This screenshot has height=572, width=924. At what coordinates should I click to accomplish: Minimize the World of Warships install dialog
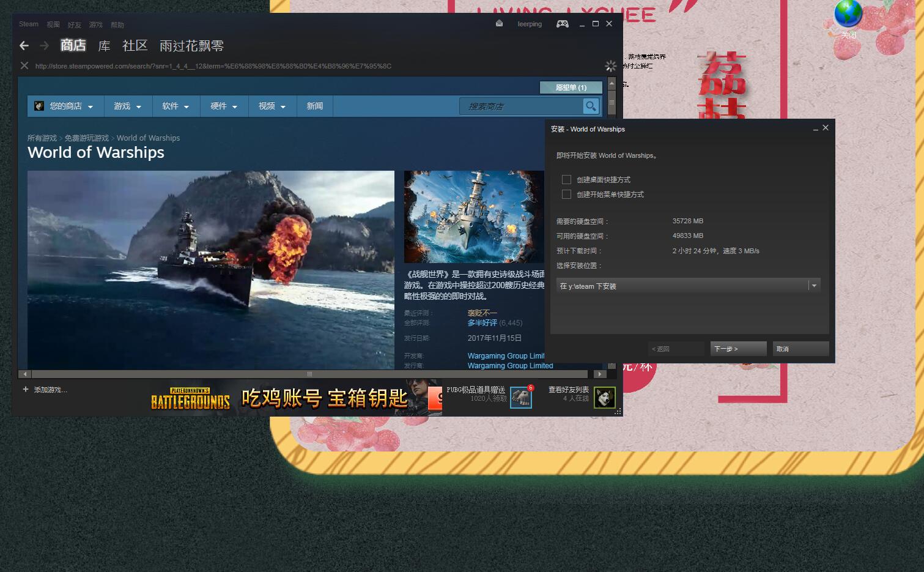(x=815, y=128)
